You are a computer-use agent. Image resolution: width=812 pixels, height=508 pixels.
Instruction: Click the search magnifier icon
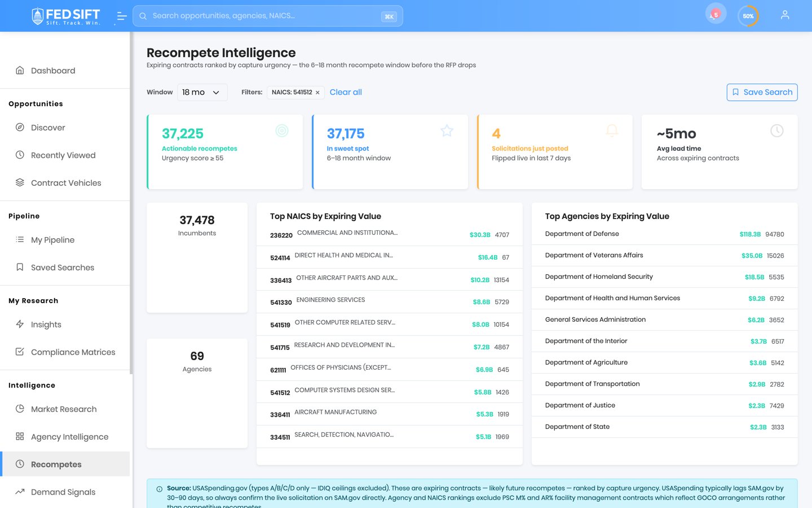tap(143, 16)
